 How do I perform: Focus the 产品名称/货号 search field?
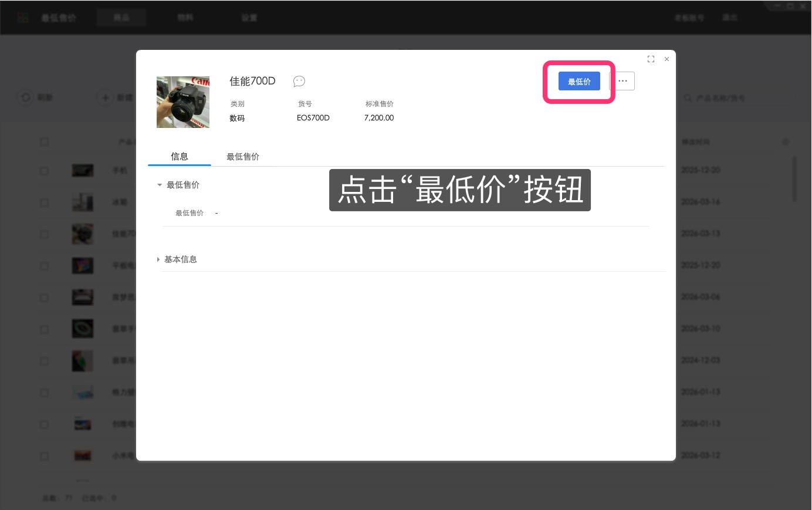pyautogui.click(x=739, y=98)
